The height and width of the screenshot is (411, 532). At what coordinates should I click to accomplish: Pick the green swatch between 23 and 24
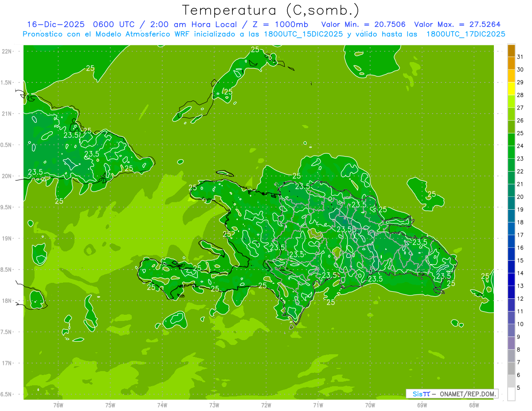(x=511, y=153)
